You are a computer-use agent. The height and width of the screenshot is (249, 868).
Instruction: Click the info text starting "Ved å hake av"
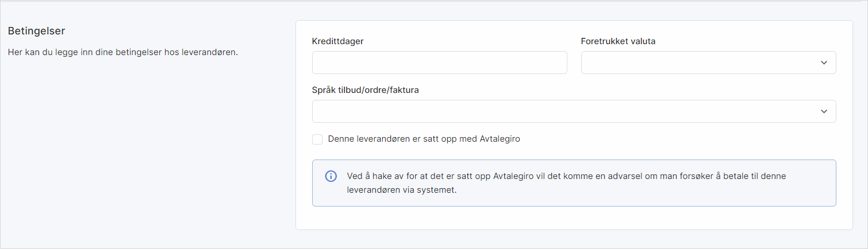566,176
